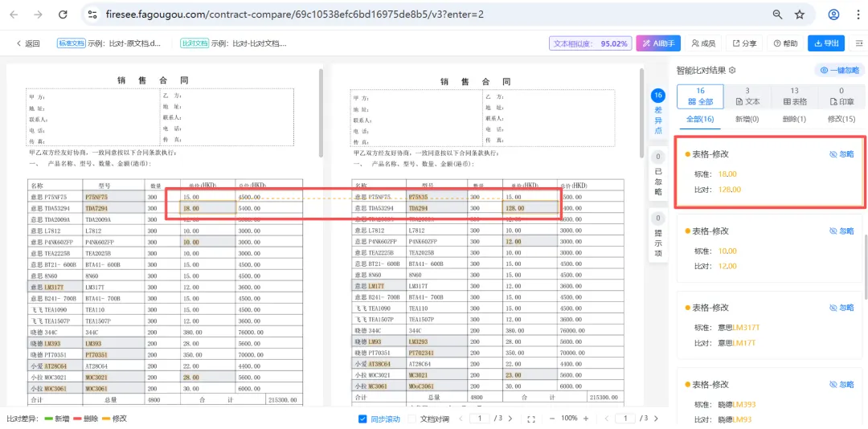Viewport: 868px width, 429px height.
Task: Select the 18.00 / 128.00 result card
Action: click(769, 172)
